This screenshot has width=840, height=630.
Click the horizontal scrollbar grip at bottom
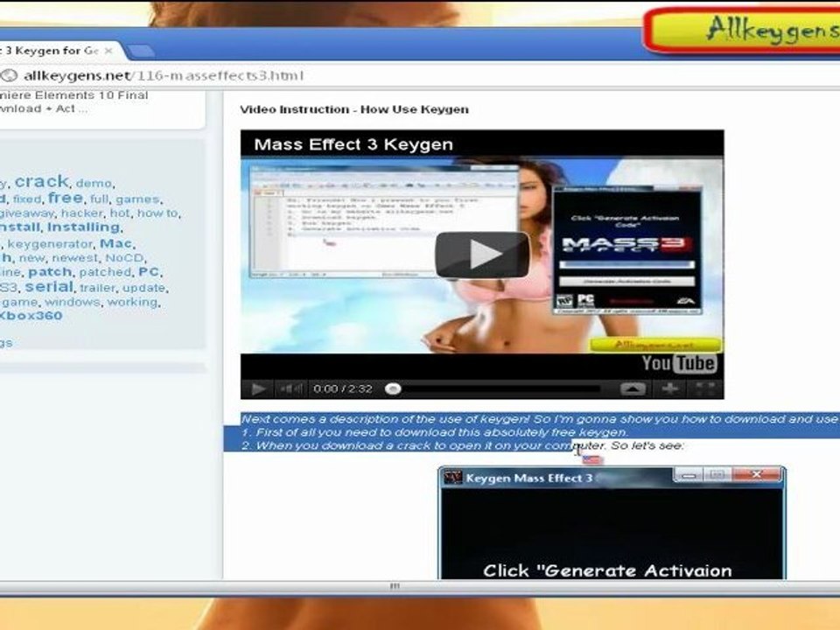click(x=395, y=586)
